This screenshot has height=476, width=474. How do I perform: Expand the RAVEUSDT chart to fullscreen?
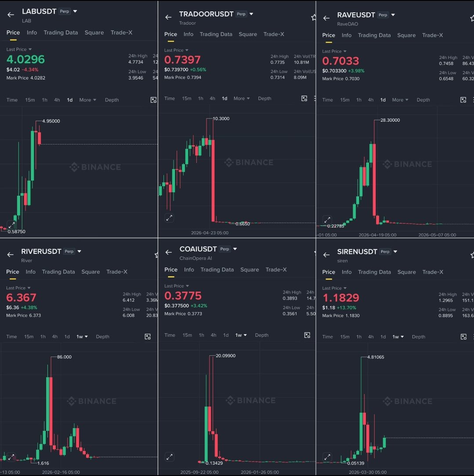click(327, 220)
